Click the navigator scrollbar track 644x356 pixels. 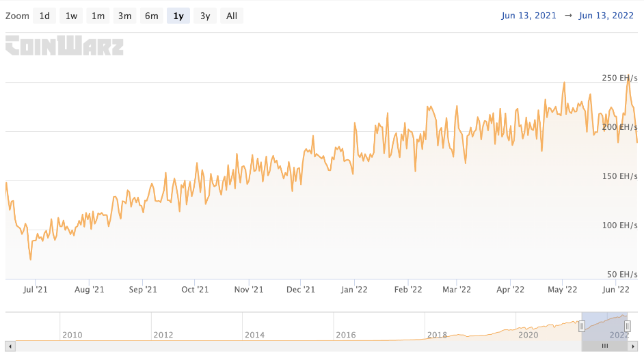tap(298, 346)
